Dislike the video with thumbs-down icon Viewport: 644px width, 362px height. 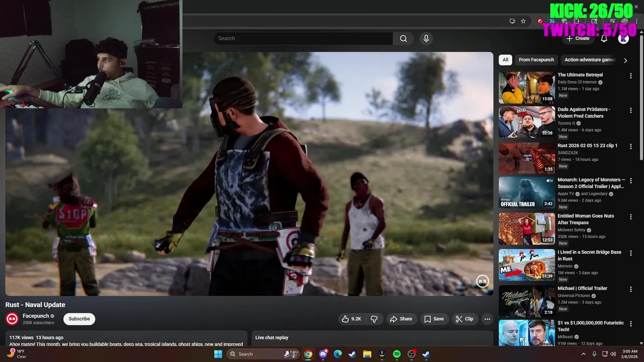tap(374, 319)
